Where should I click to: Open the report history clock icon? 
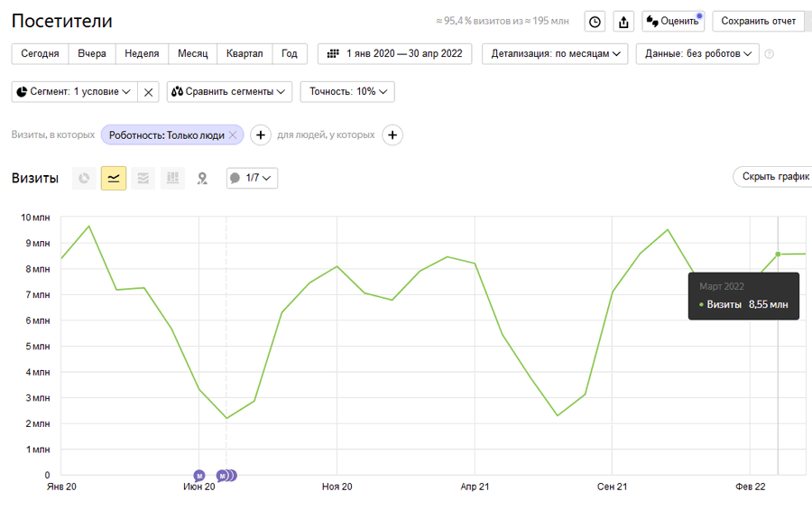(x=595, y=22)
